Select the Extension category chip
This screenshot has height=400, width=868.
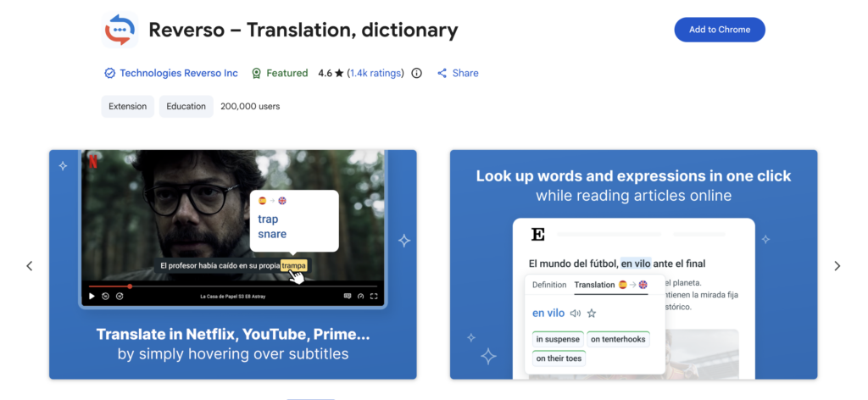(127, 106)
